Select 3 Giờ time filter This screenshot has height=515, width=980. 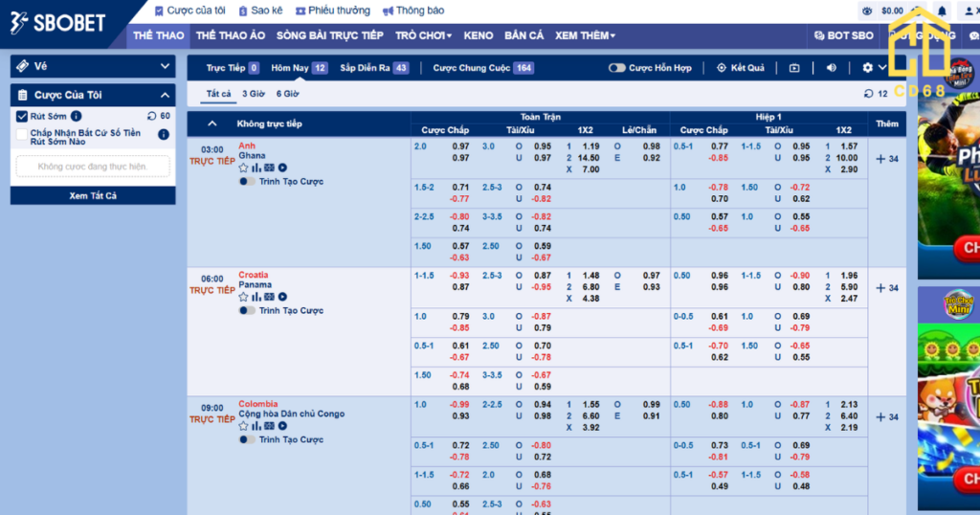[254, 94]
